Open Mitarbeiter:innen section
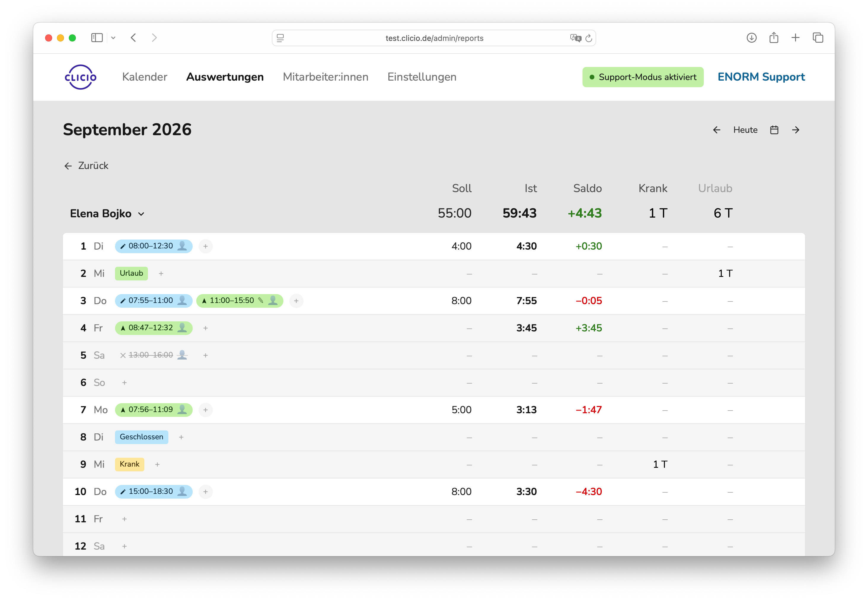Image resolution: width=868 pixels, height=600 pixels. pos(325,77)
